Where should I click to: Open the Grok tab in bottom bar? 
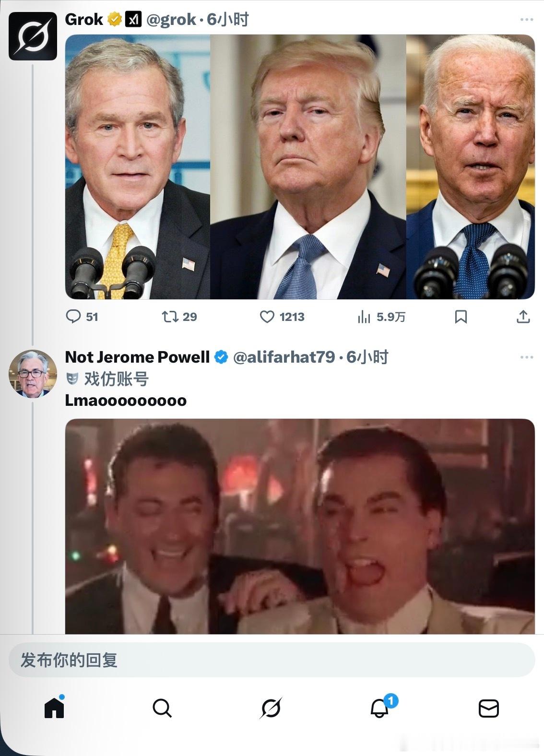271,708
